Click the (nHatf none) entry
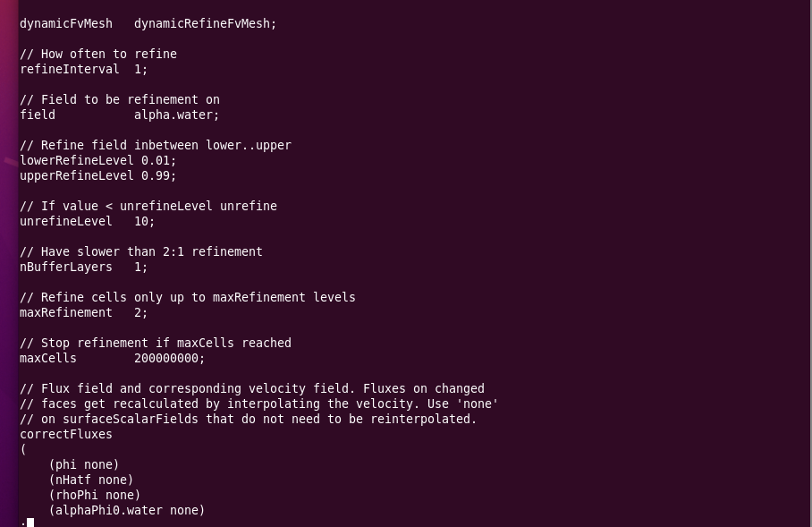This screenshot has height=527, width=812. [91, 480]
